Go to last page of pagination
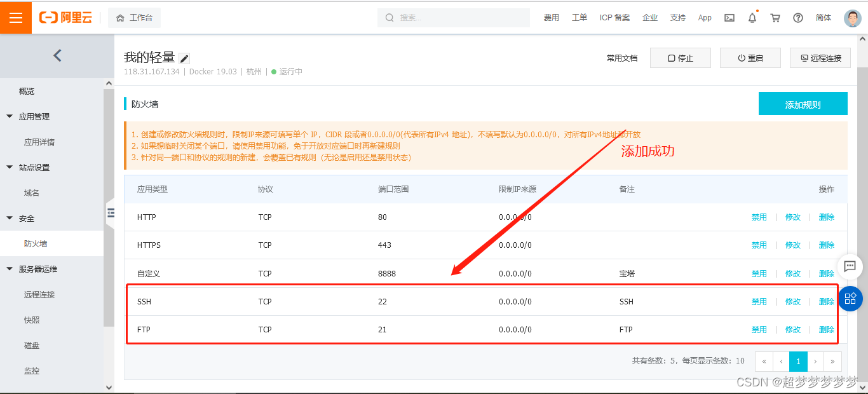The image size is (868, 394). 832,361
